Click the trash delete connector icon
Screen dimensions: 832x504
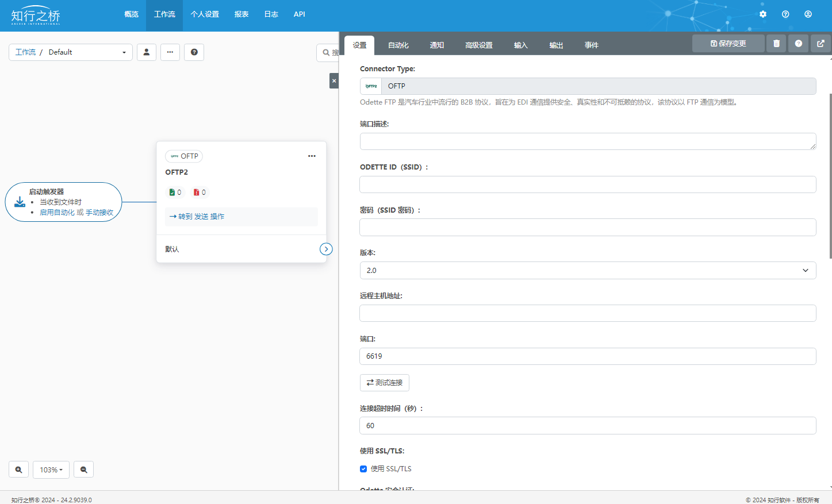coord(776,44)
